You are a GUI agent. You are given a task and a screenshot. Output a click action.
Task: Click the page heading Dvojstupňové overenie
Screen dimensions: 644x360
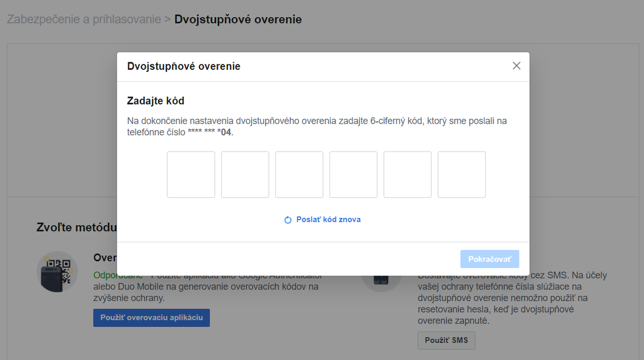pos(238,19)
